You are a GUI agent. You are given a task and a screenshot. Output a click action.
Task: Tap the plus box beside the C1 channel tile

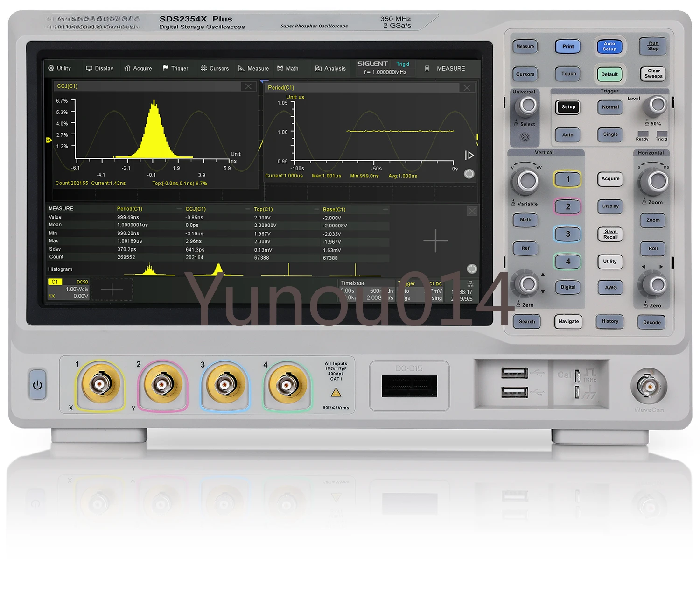(112, 290)
